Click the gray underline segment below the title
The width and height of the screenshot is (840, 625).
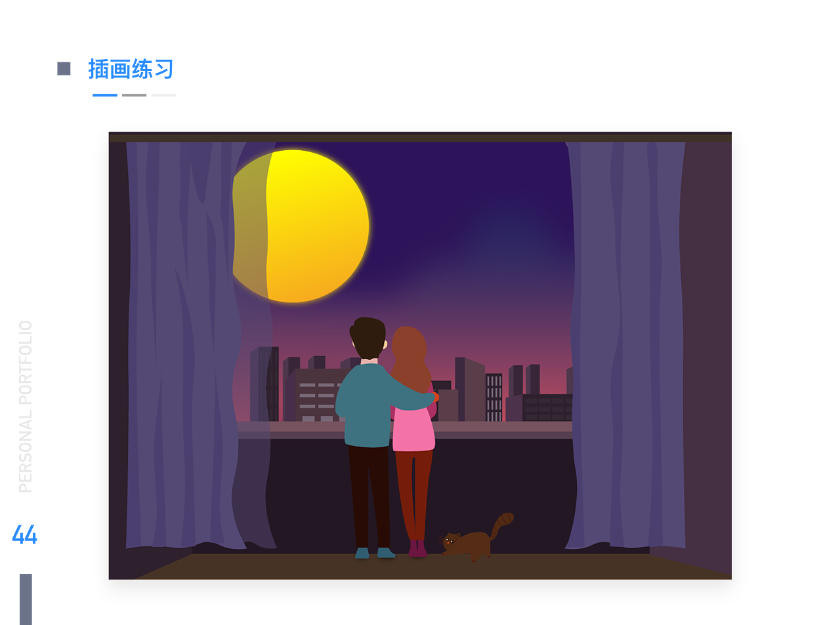pos(134,95)
